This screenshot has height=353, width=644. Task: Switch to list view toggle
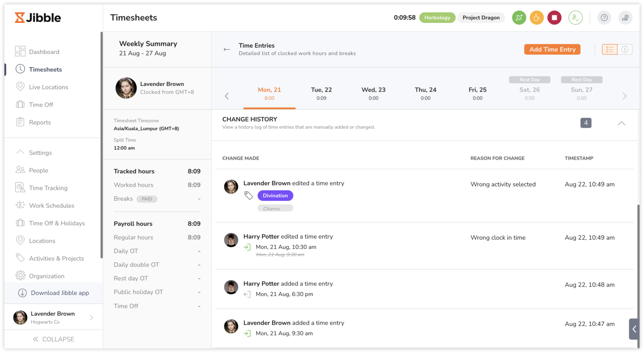[x=609, y=49]
